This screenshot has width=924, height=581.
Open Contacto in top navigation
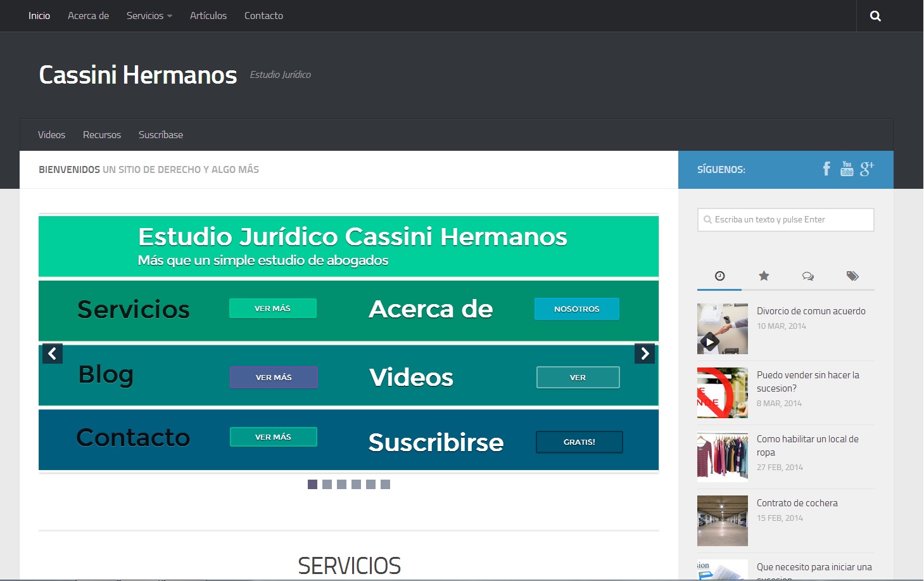[263, 16]
